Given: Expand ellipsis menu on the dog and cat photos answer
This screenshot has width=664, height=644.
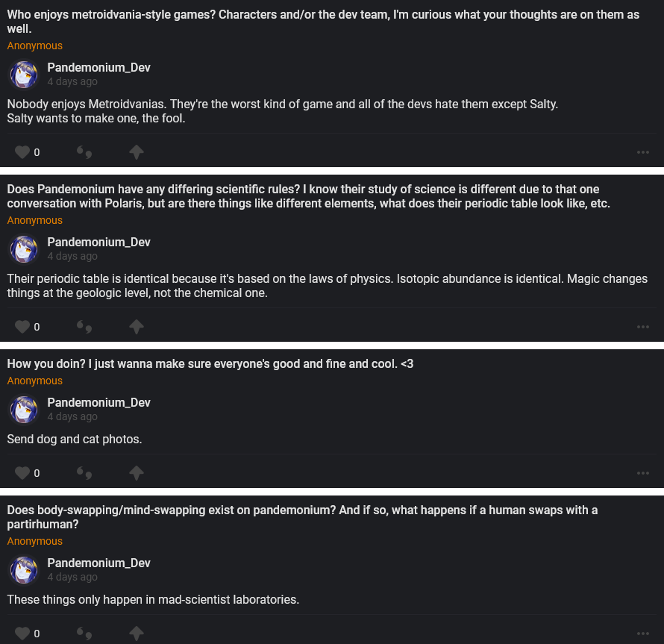Looking at the screenshot, I should pos(643,472).
